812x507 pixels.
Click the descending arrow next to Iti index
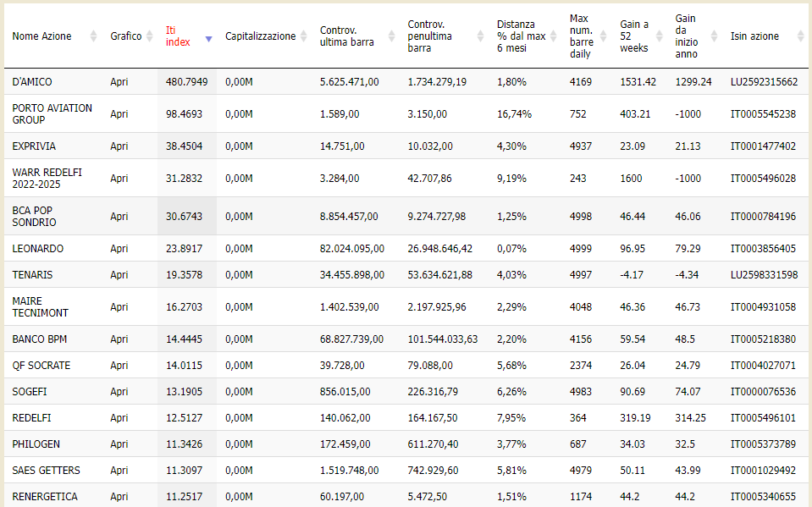pyautogui.click(x=208, y=39)
